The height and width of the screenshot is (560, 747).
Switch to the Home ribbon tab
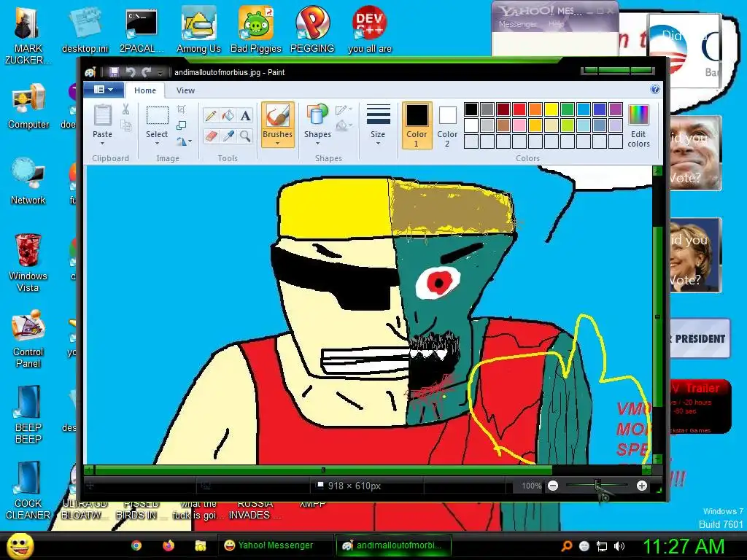click(145, 90)
